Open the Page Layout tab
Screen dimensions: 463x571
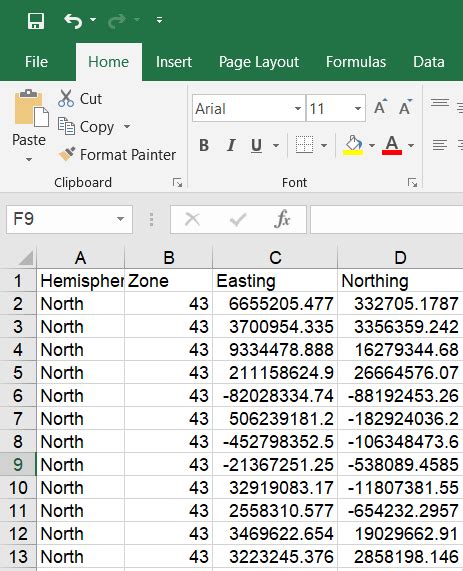(259, 62)
